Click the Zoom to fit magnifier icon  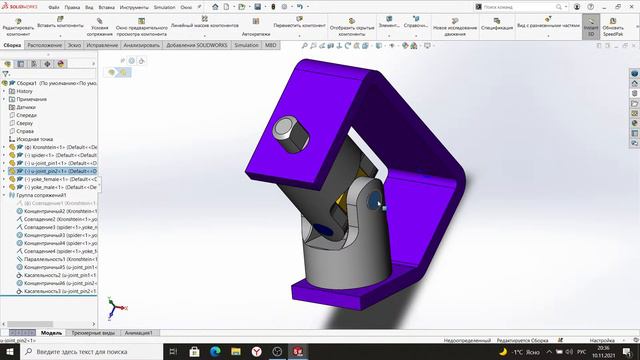tap(304, 46)
